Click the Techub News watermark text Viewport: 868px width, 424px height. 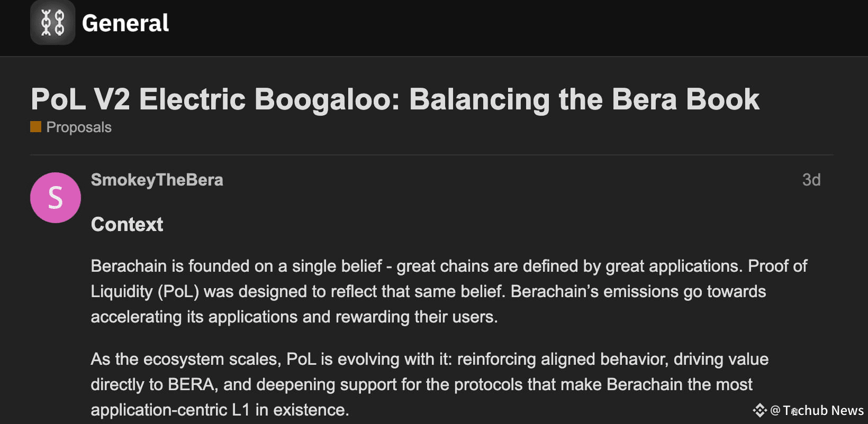[x=823, y=410]
